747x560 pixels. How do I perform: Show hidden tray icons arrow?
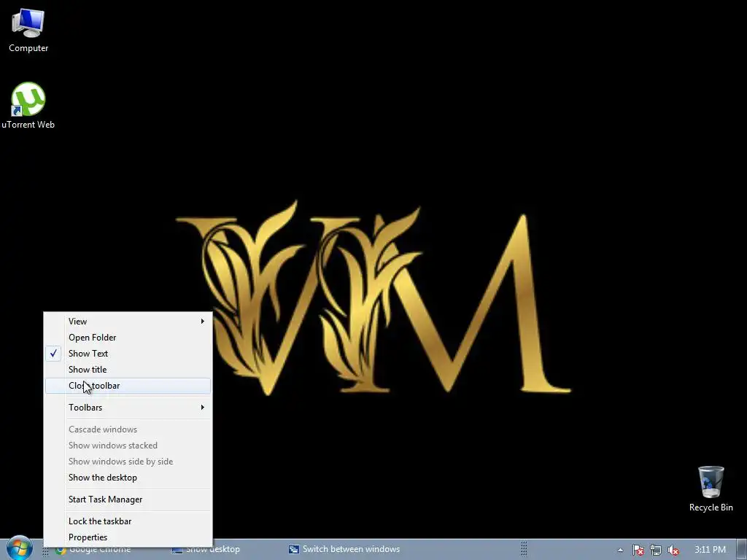(x=620, y=550)
